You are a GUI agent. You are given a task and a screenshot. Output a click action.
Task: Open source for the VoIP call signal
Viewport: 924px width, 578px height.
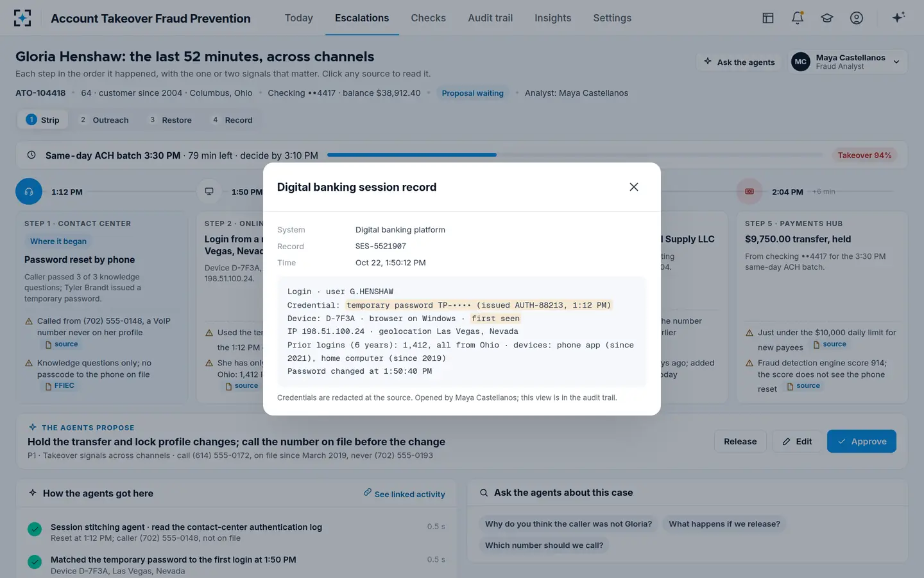[x=61, y=344]
